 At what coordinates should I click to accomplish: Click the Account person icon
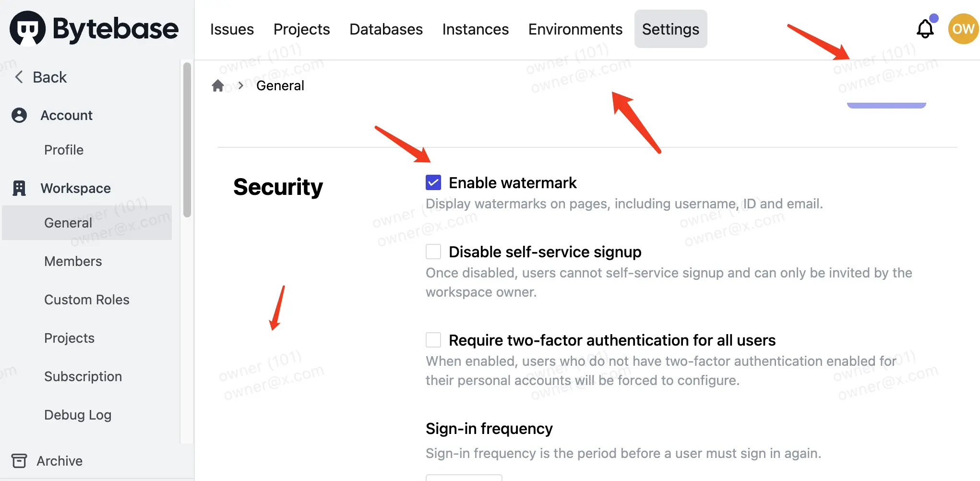click(19, 115)
